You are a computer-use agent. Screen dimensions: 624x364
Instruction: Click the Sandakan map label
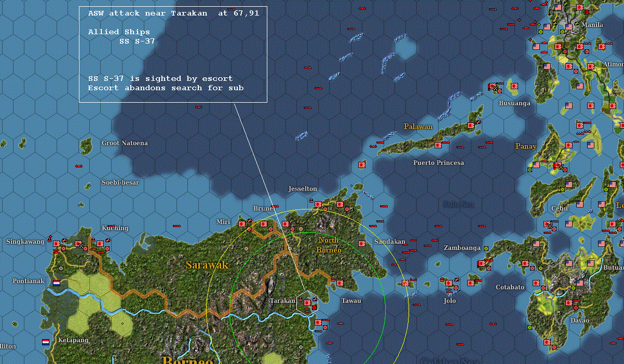(389, 242)
